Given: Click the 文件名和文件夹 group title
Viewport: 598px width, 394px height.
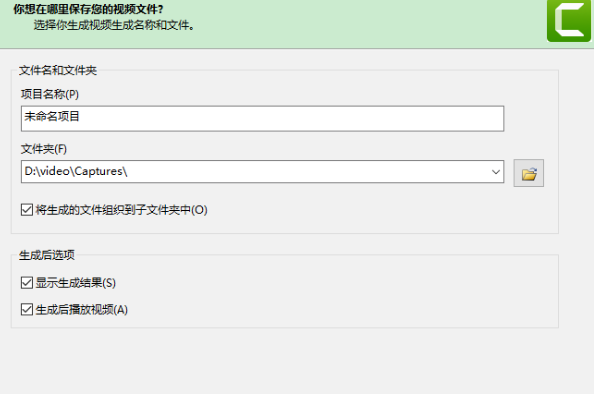Looking at the screenshot, I should coord(58,70).
